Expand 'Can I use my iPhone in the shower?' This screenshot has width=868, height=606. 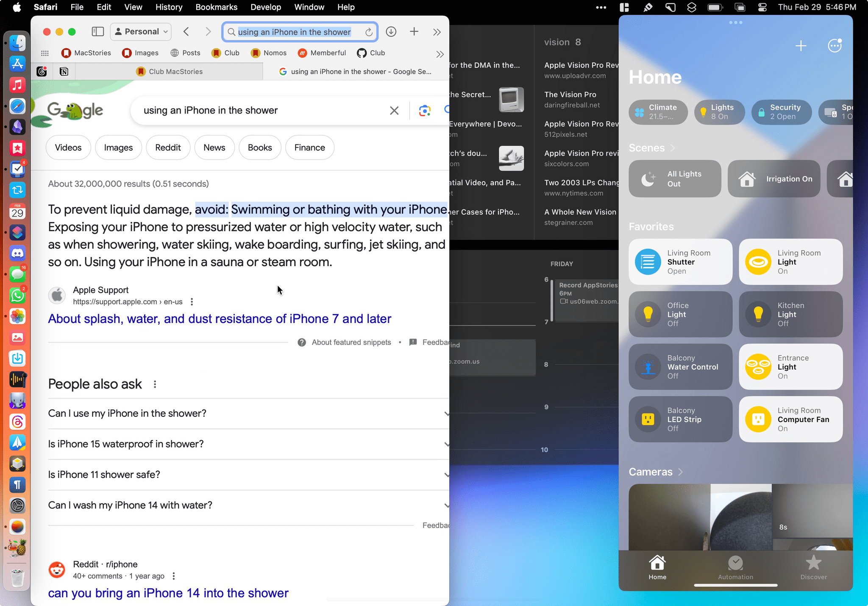(x=248, y=414)
